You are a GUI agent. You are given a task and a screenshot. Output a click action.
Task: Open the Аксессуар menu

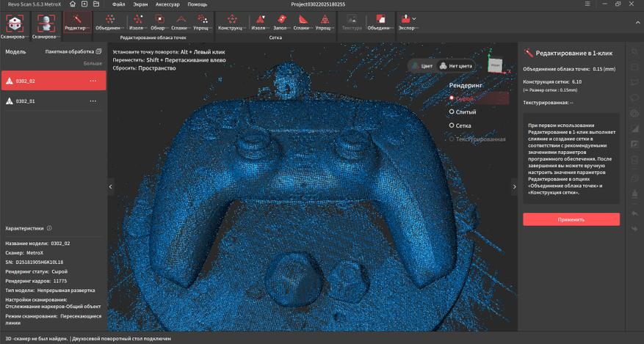169,4
